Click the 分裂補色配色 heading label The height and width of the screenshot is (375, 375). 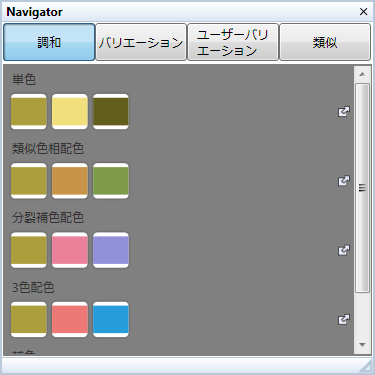48,218
